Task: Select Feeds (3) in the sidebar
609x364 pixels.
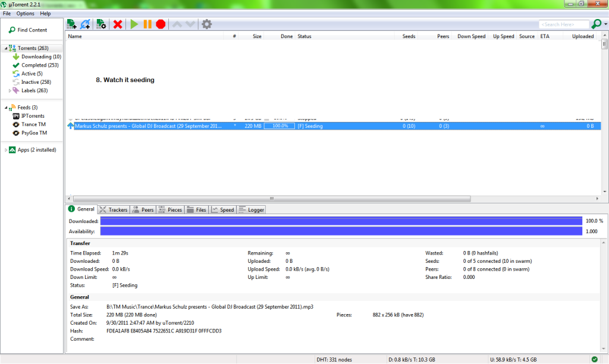Action: (x=27, y=108)
